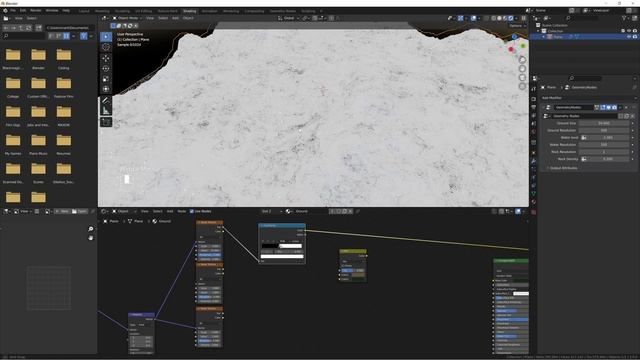Open the material Slot dropdown in shader editor
This screenshot has width=640, height=360.
point(271,211)
